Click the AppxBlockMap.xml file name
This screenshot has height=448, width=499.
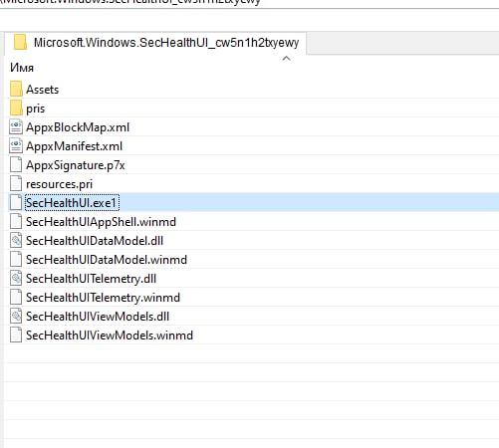[x=78, y=127]
